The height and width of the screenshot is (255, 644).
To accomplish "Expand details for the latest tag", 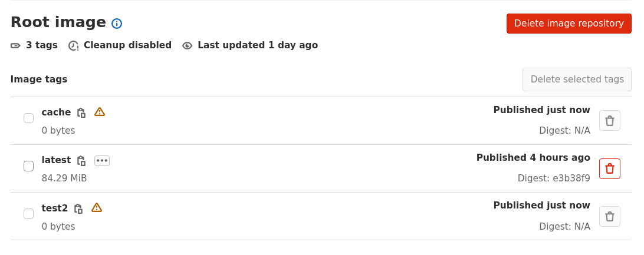I will [x=102, y=160].
